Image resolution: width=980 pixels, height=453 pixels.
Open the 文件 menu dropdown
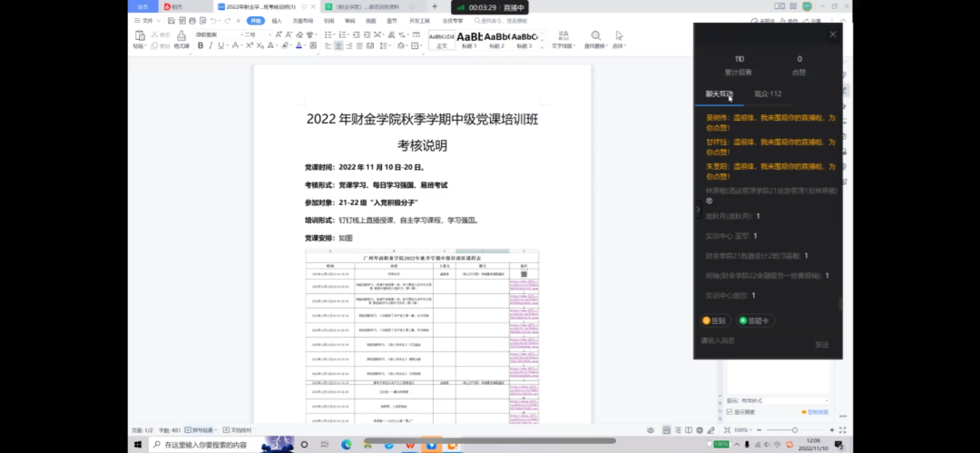tap(144, 20)
